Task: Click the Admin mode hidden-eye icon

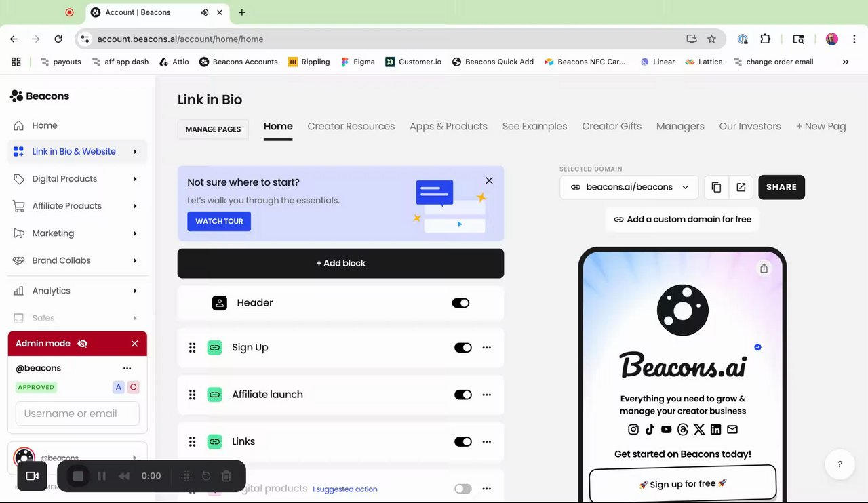Action: coord(83,344)
